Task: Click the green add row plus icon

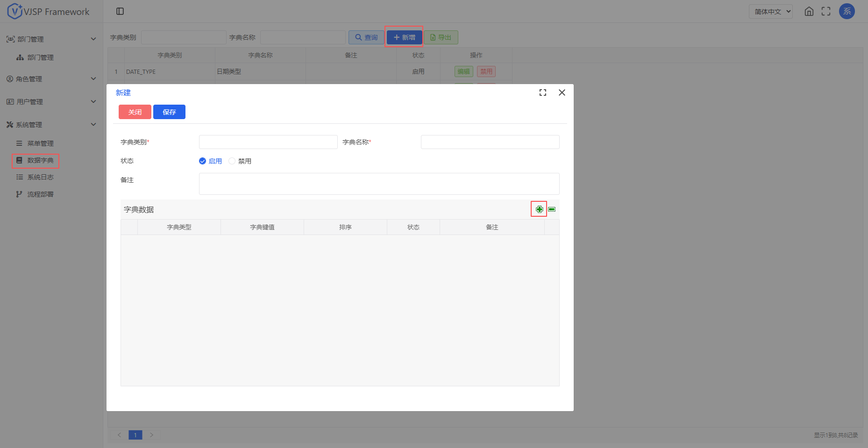Action: (539, 209)
